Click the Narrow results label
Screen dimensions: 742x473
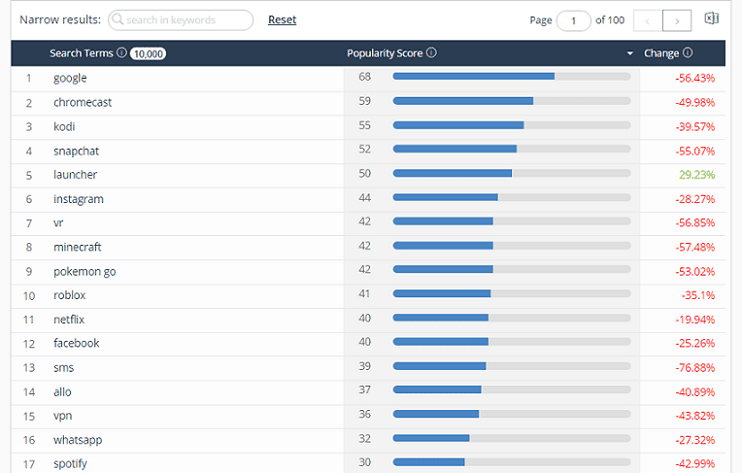(60, 20)
